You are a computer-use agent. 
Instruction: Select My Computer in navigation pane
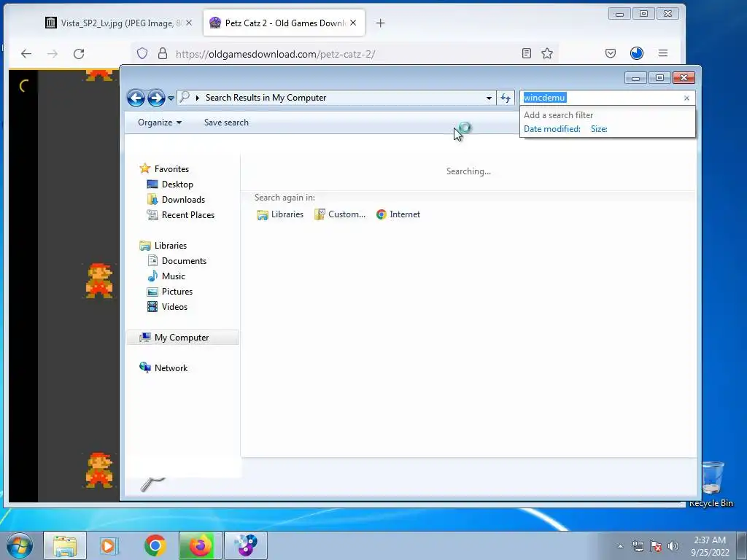[182, 337]
